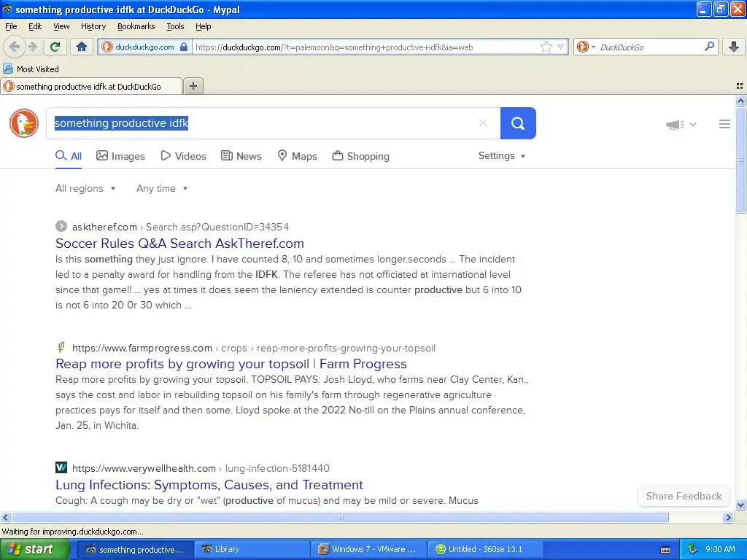Switch to Videos results
The image size is (747, 560).
[x=183, y=156]
